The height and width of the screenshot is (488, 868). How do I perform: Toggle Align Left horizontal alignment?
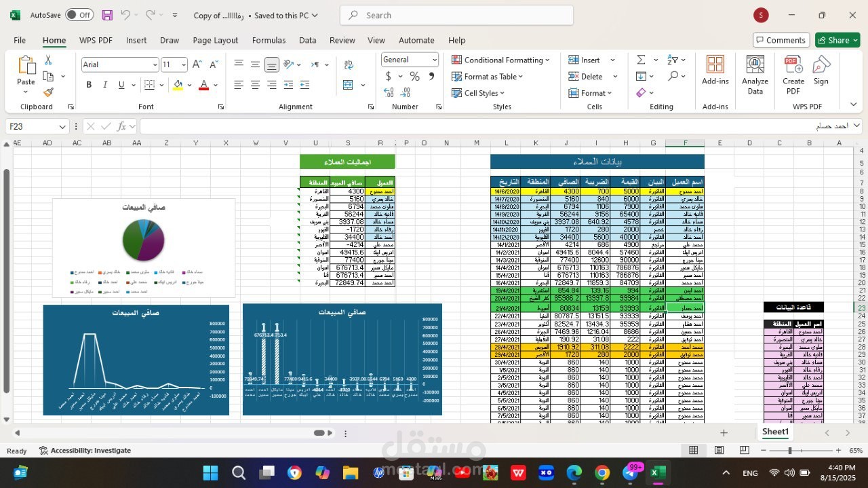(239, 85)
